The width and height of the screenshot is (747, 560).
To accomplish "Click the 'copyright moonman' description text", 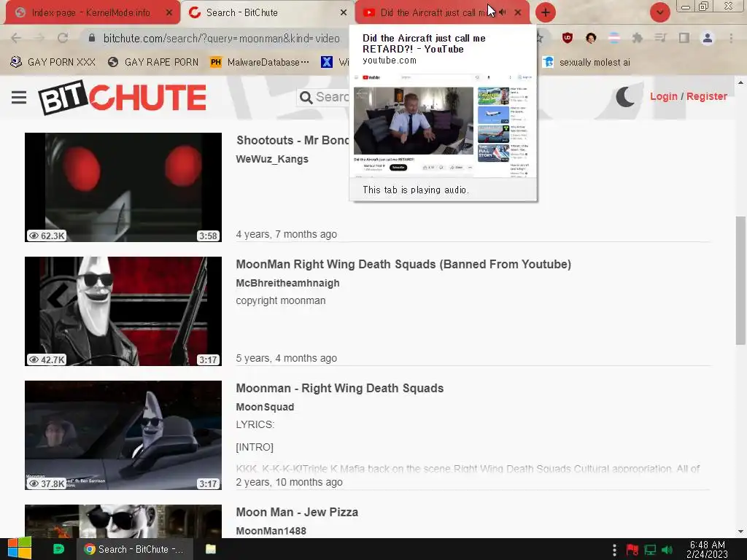I will pos(281,300).
